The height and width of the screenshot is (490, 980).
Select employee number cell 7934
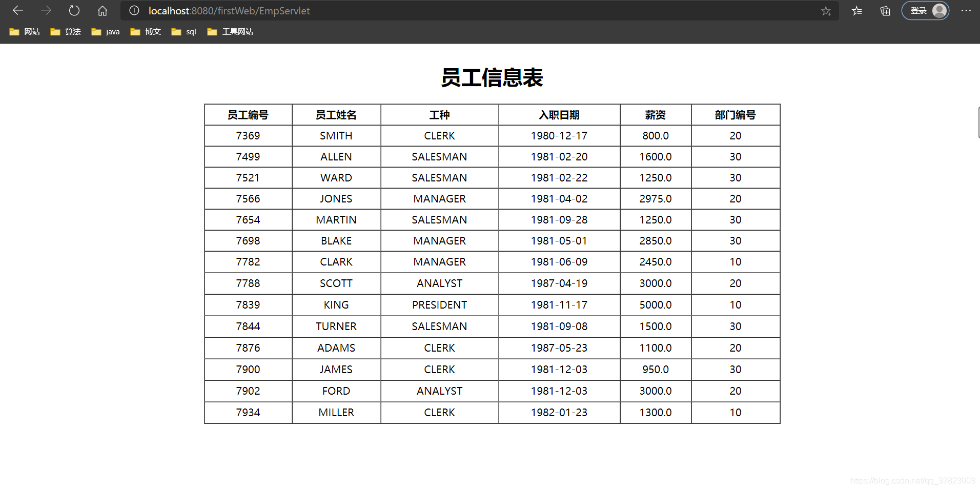(x=248, y=413)
